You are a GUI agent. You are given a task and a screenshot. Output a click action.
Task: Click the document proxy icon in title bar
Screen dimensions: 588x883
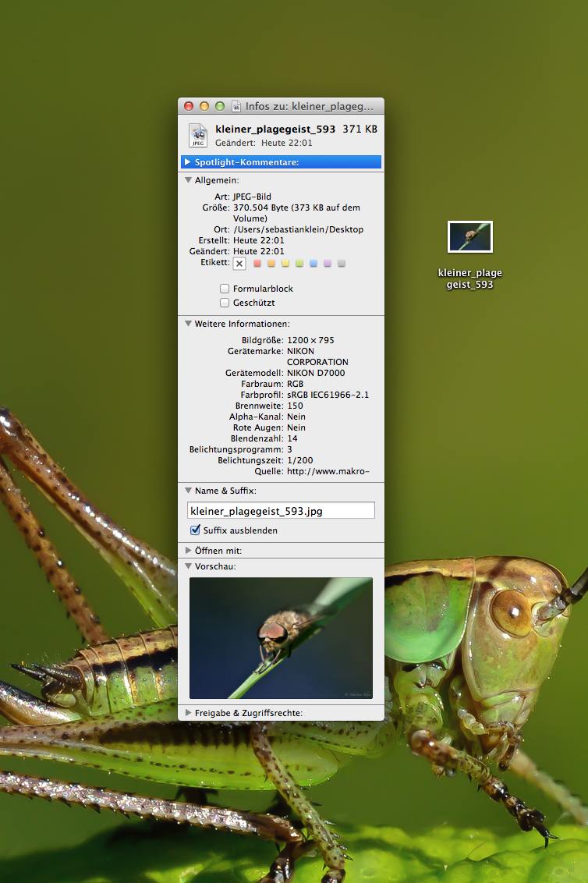click(236, 106)
